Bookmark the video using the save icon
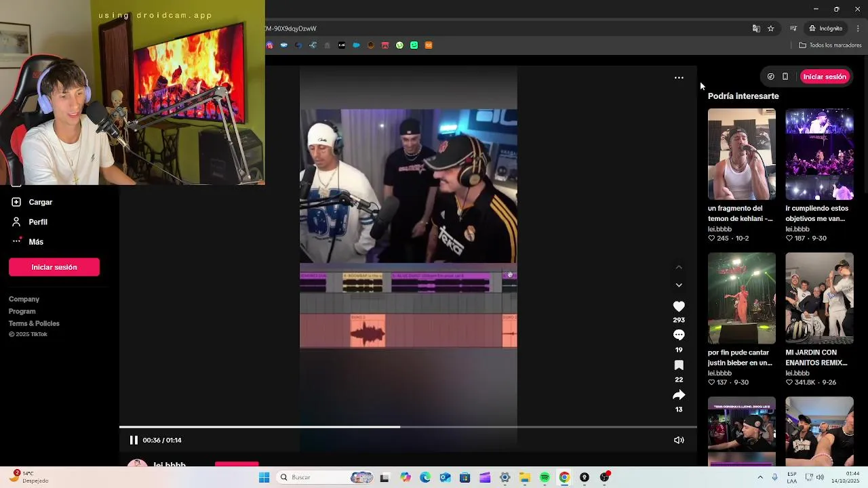This screenshot has height=488, width=868. (x=679, y=365)
